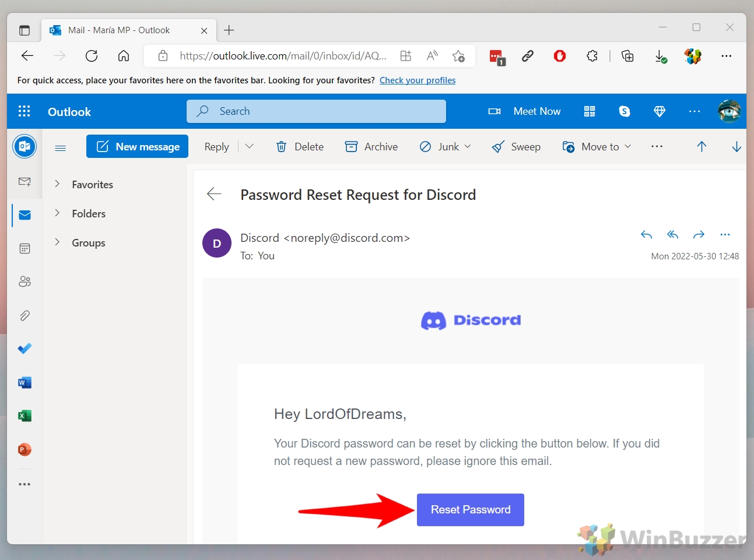Click the Mail envelope icon in sidebar
The image size is (754, 560).
click(24, 215)
